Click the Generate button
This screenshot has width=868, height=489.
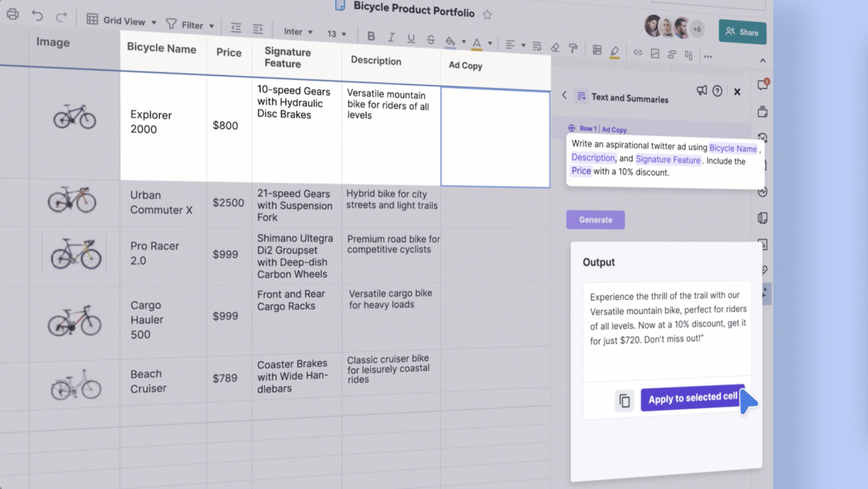(595, 219)
